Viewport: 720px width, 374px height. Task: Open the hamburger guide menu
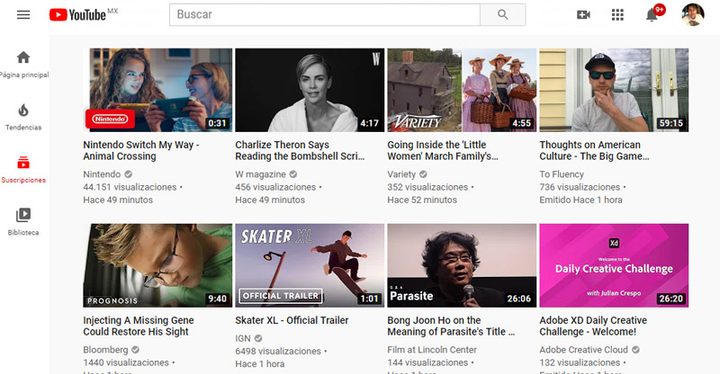[x=23, y=15]
